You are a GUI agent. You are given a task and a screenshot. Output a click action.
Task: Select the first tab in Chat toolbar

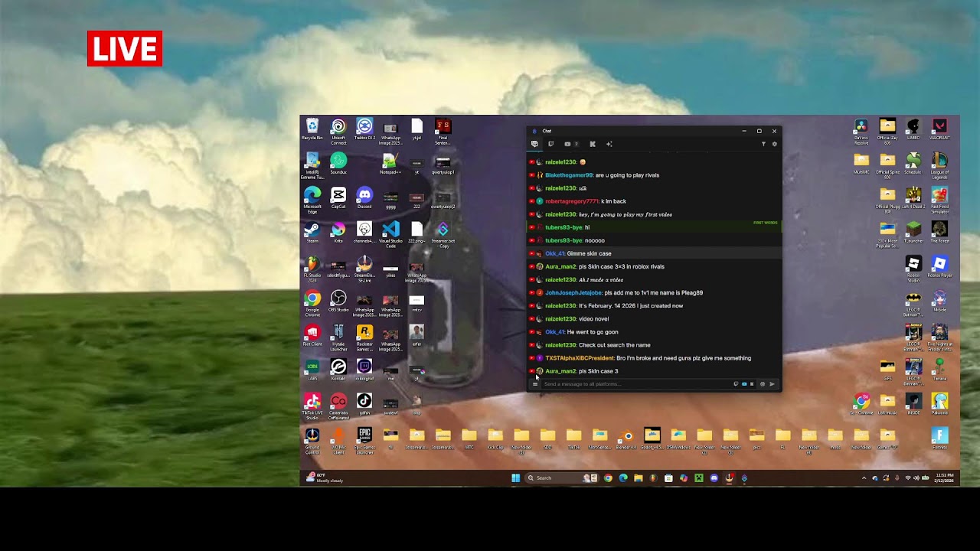coord(534,144)
